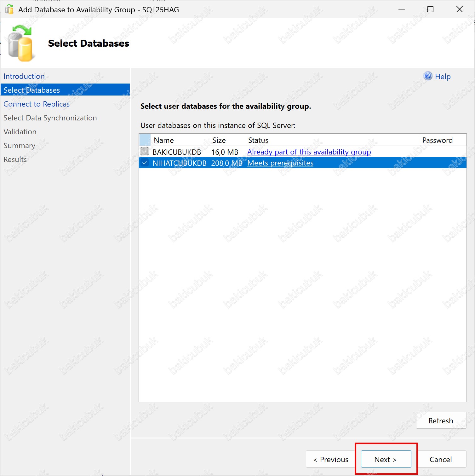Toggle the select-all header checkbox
Viewport: 475px width, 476px height.
tap(145, 140)
